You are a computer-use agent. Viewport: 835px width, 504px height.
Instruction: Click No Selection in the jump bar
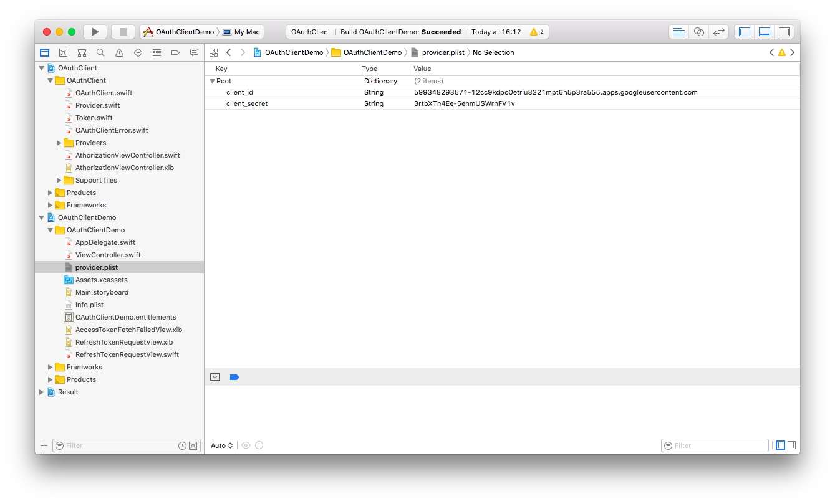click(x=493, y=52)
